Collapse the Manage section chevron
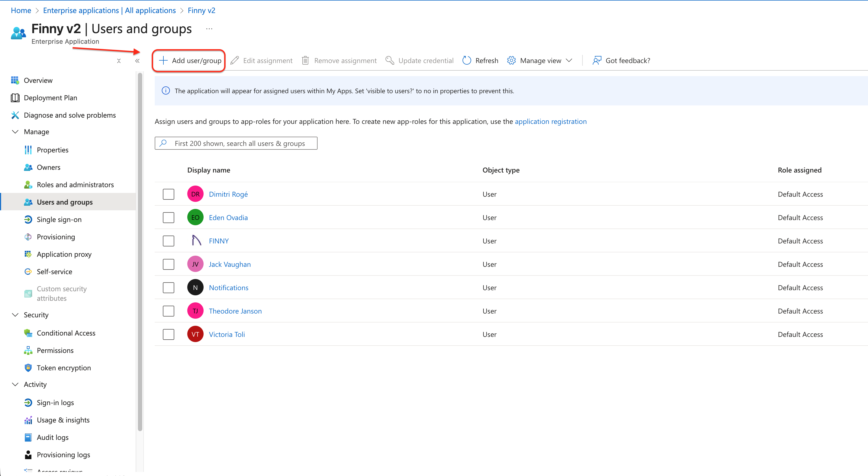Screen dimensions: 868x476 click(15, 131)
